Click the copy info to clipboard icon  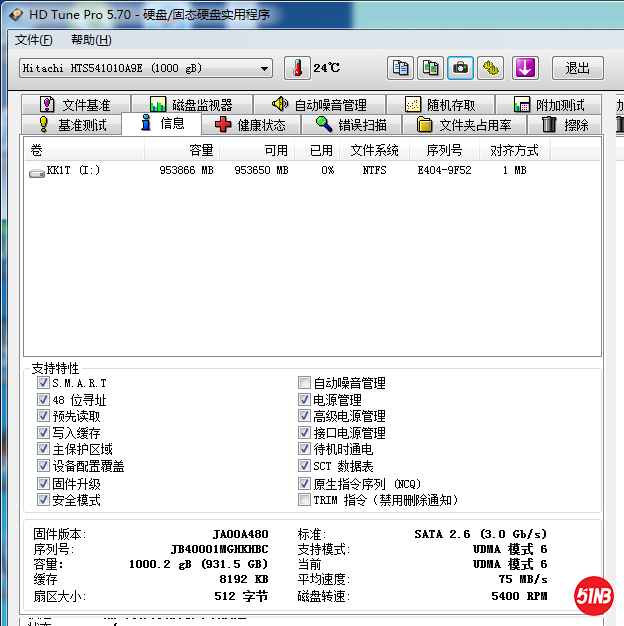pos(401,68)
